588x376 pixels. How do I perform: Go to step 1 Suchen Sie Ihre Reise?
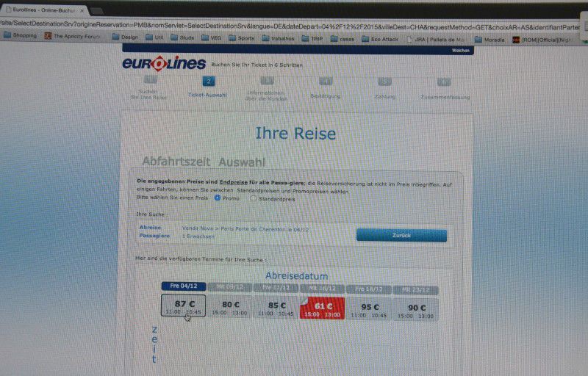coord(149,88)
